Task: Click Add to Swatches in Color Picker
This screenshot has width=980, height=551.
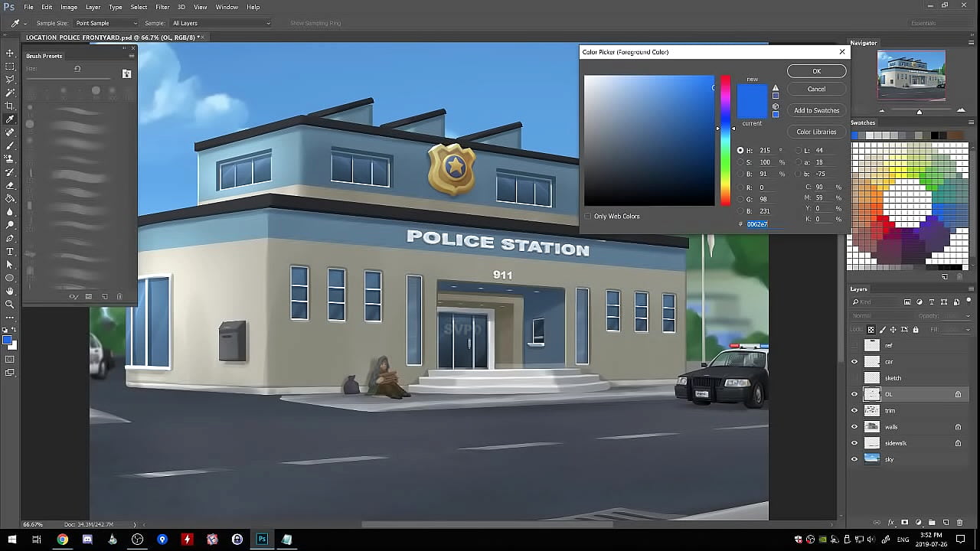Action: [815, 110]
